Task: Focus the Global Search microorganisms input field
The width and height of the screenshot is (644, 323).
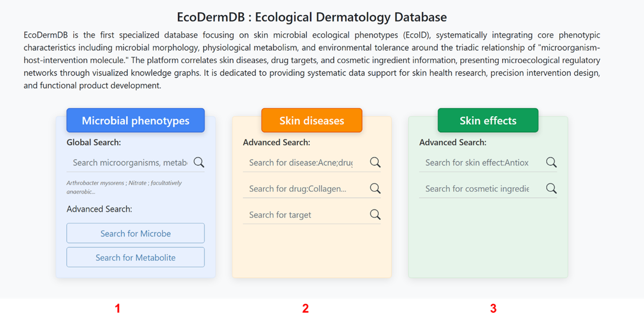Action: click(x=130, y=162)
